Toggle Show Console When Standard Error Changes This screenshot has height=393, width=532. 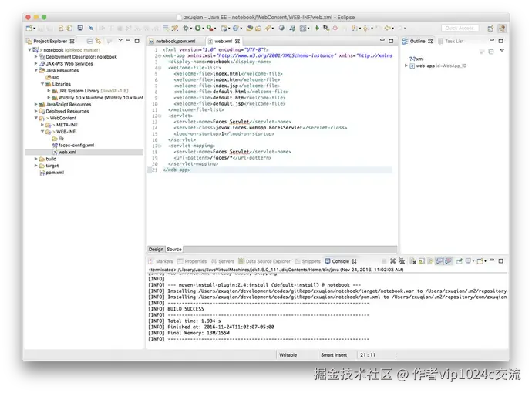click(448, 261)
